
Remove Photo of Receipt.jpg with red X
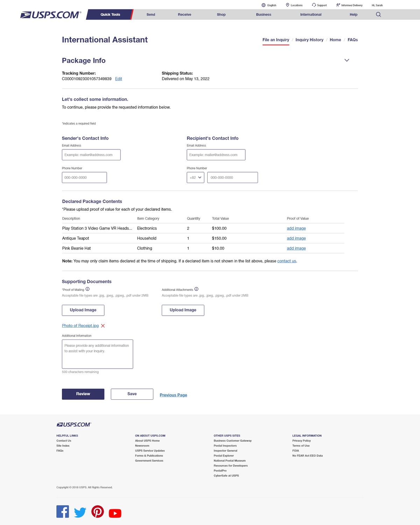point(103,326)
